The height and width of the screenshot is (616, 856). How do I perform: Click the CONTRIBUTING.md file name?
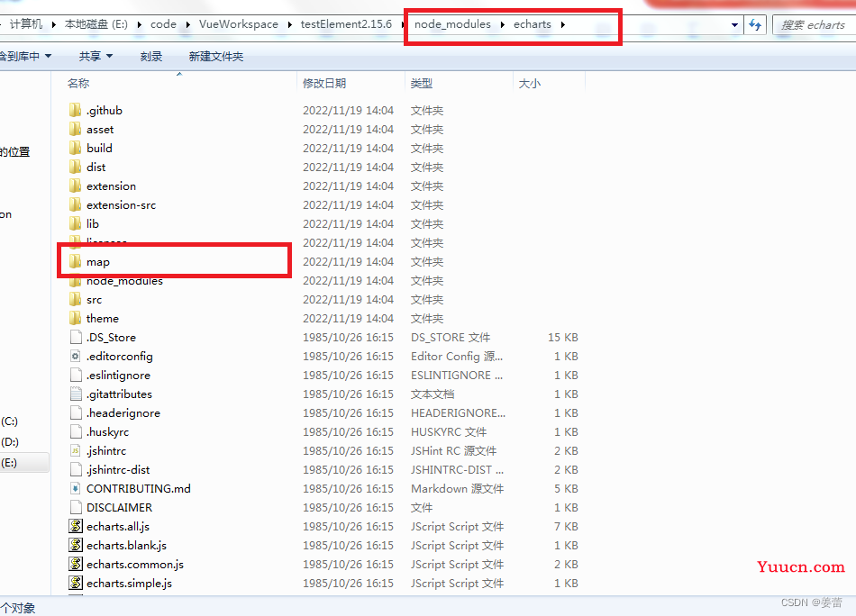139,488
